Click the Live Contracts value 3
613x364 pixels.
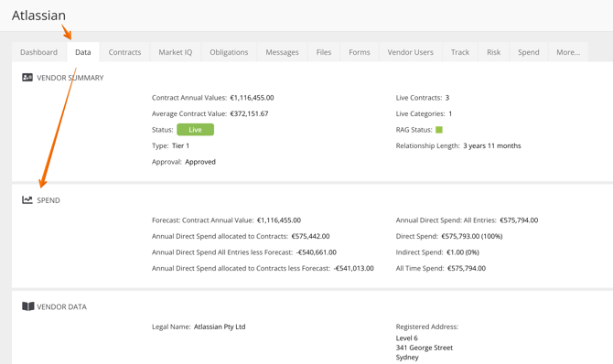(x=446, y=98)
